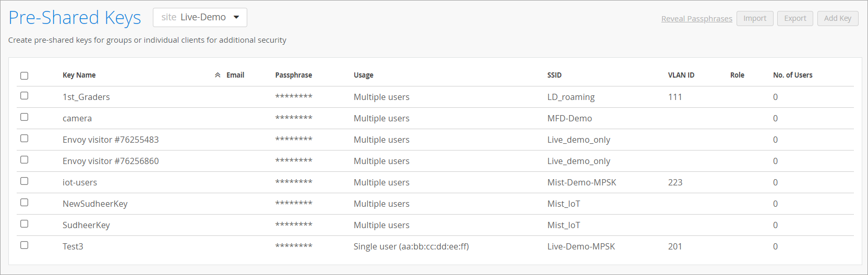Click the No. of Users column header

tap(792, 75)
